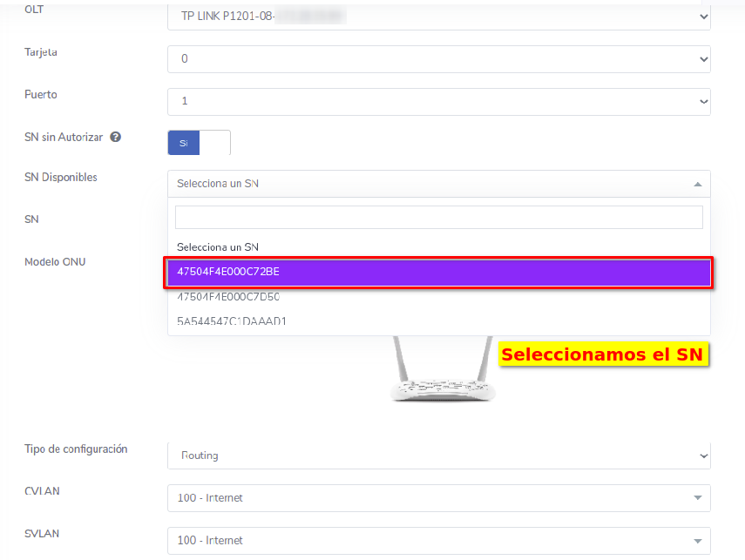Viewport: 745px width, 560px height.
Task: Open the Tarjeta dropdown
Action: coord(438,59)
